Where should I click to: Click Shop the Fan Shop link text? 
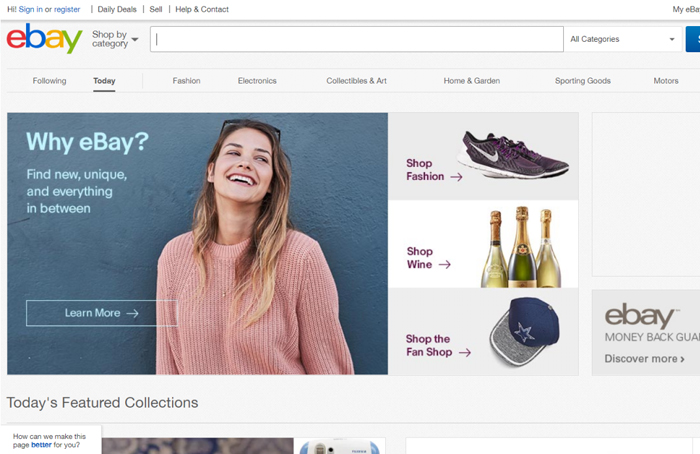(429, 346)
